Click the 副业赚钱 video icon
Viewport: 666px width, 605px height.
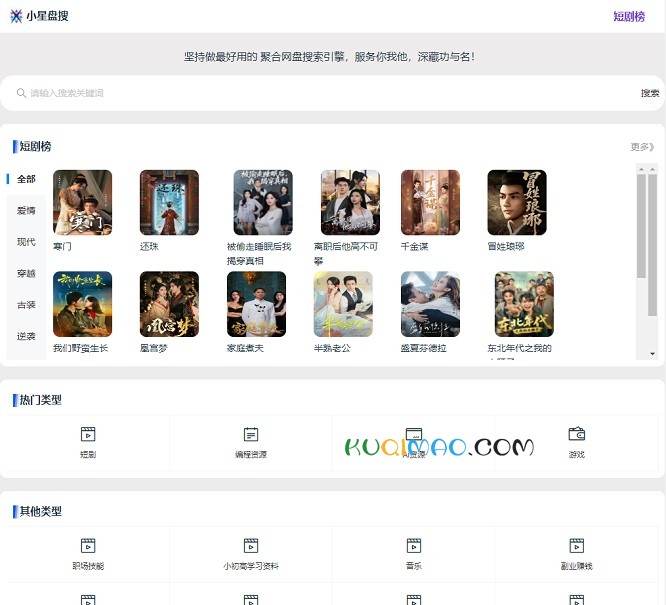tap(576, 546)
